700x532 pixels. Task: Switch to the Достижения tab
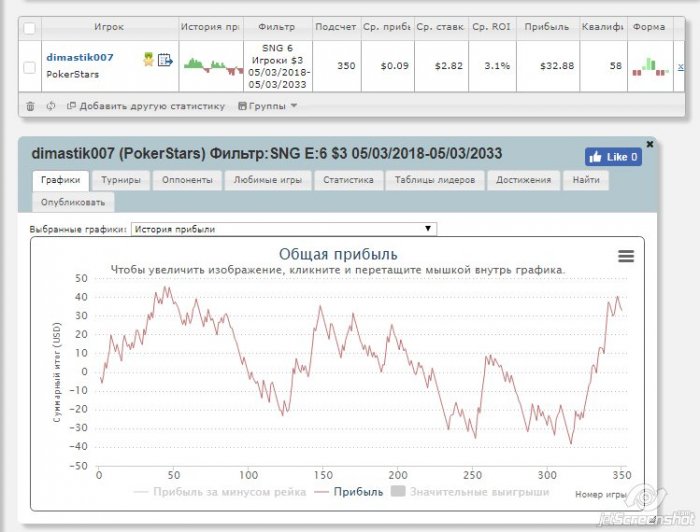(524, 180)
